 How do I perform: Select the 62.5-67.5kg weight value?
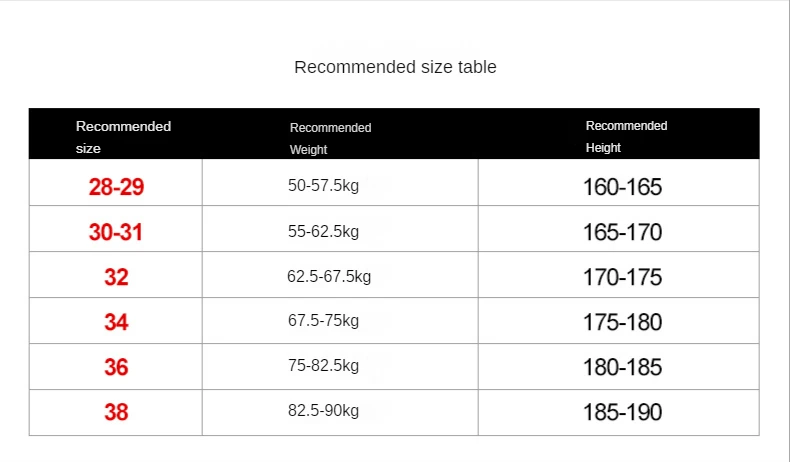(x=328, y=276)
